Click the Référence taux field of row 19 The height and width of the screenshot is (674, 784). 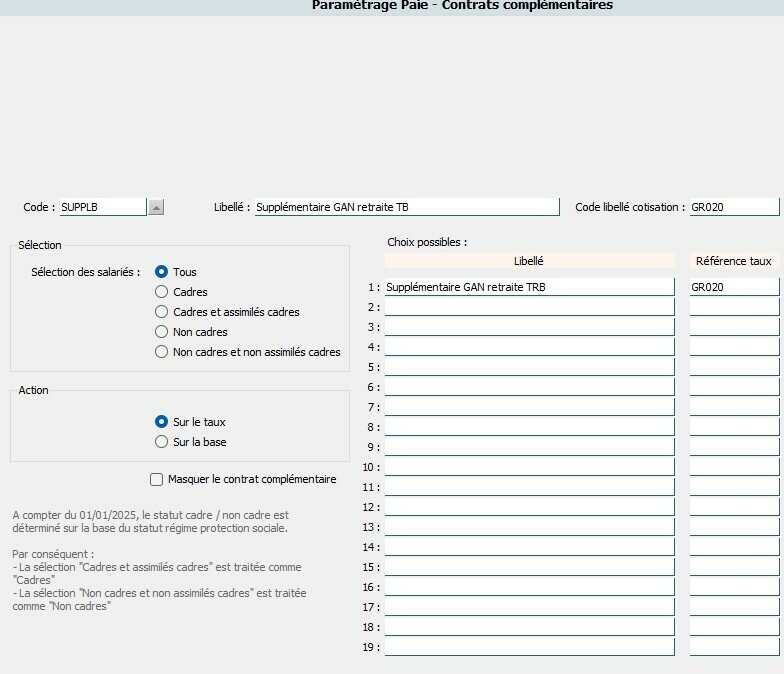tap(734, 647)
